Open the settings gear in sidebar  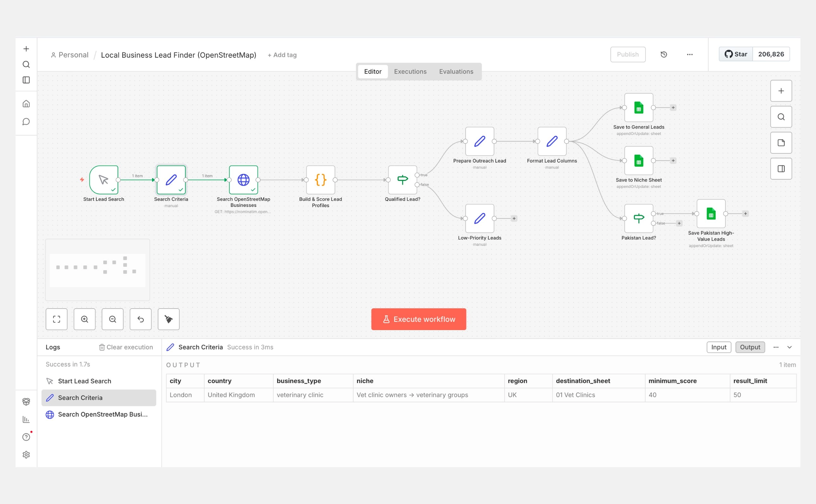26,455
